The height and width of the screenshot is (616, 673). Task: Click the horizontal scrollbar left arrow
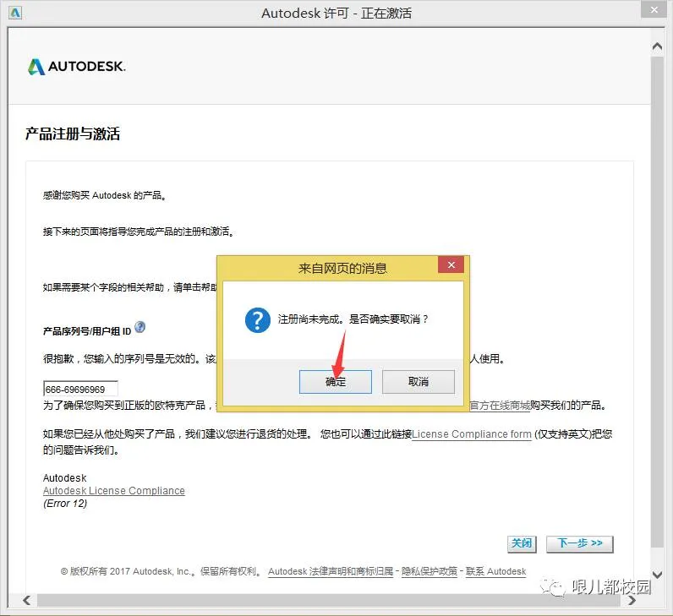pyautogui.click(x=26, y=600)
